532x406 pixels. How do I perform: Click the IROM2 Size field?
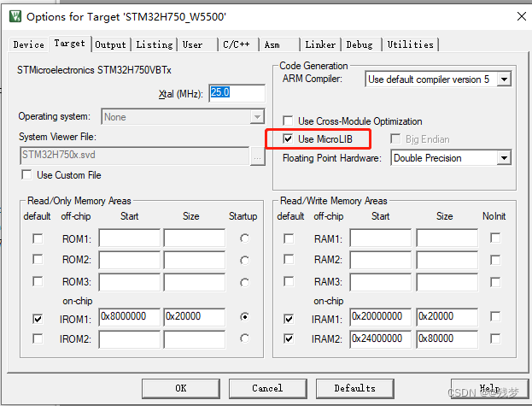coord(195,339)
